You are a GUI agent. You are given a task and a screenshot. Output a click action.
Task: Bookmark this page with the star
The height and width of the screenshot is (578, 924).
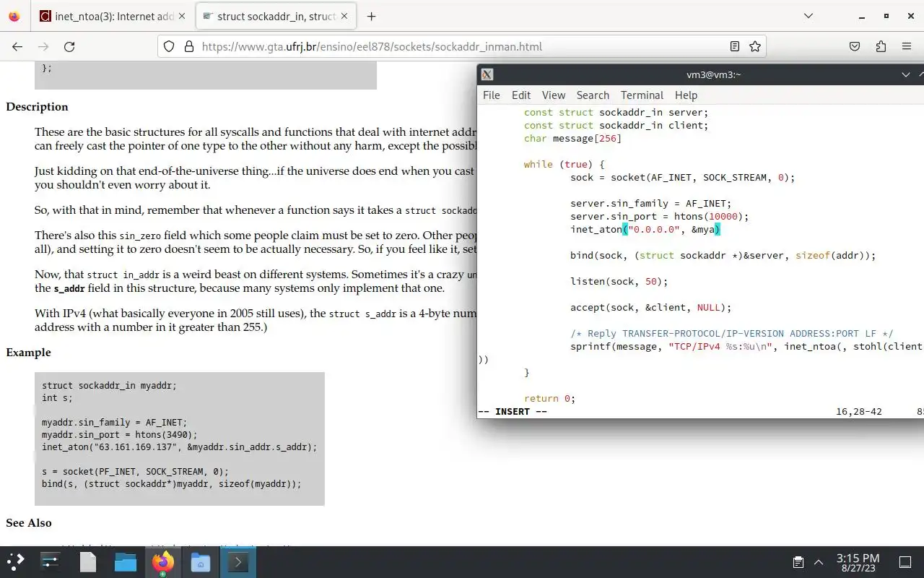755,46
